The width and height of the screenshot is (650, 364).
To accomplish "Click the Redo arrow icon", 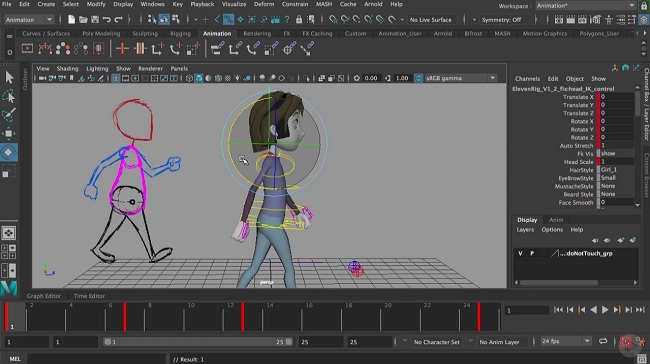I will [118, 19].
